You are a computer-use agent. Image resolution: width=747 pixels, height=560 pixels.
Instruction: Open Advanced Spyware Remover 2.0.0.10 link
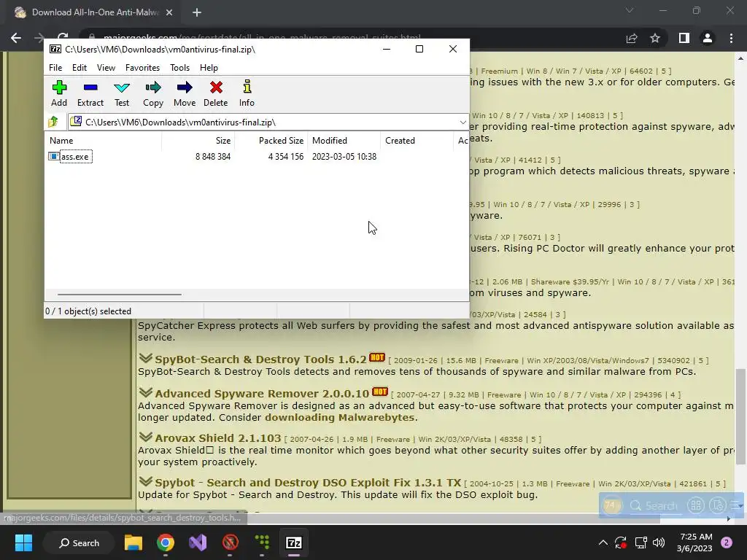tap(262, 394)
